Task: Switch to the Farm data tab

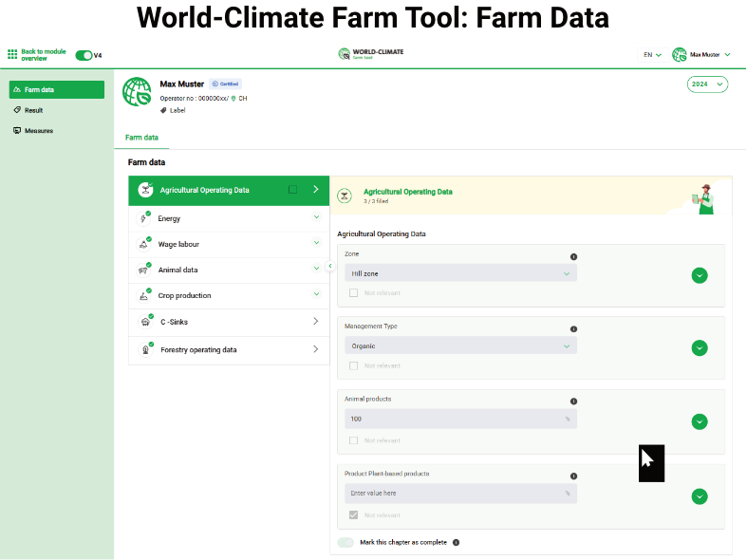Action: tap(141, 138)
